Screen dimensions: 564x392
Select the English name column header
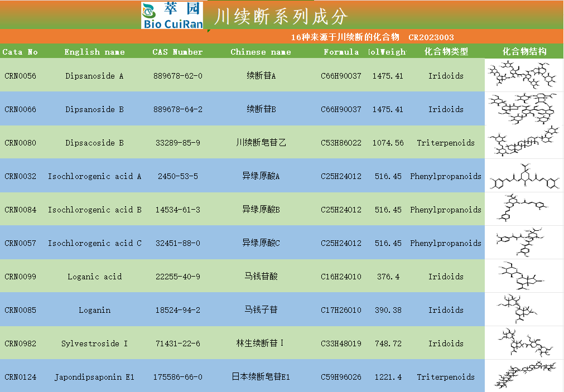(x=95, y=52)
